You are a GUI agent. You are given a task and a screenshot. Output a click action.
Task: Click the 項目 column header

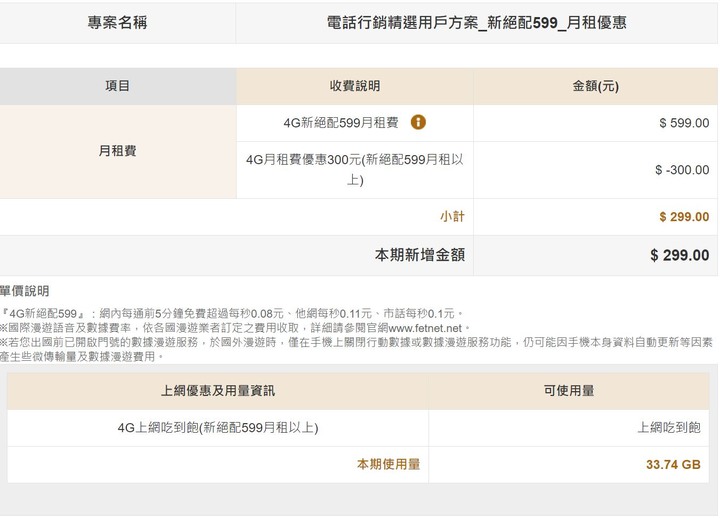click(118, 86)
